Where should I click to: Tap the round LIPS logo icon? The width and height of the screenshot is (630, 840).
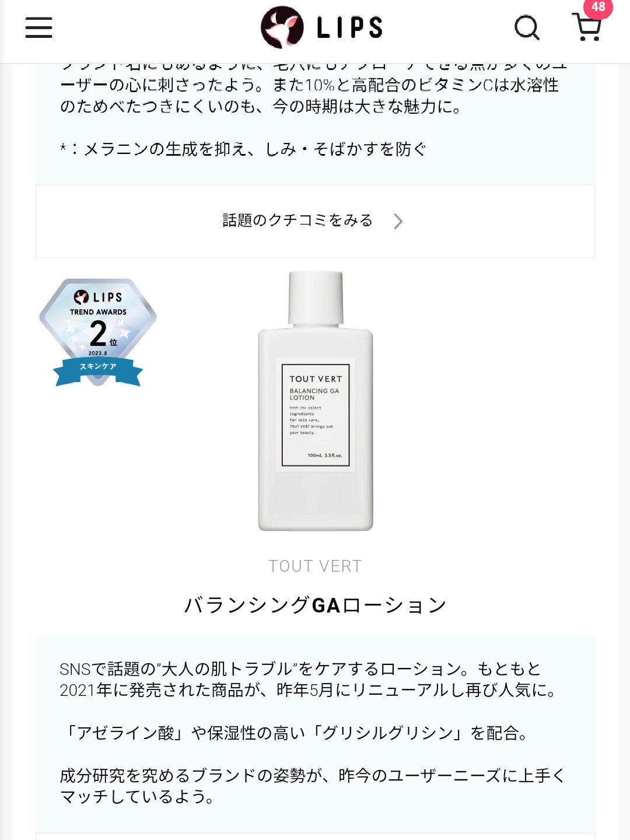point(282,27)
